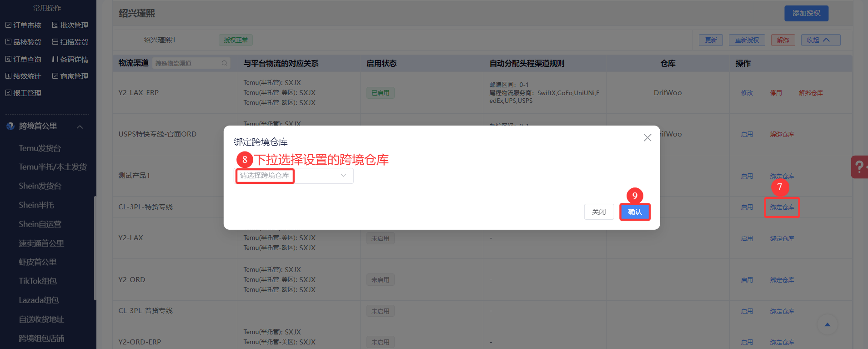Click the 重新授权 button
868x349 pixels.
point(747,40)
